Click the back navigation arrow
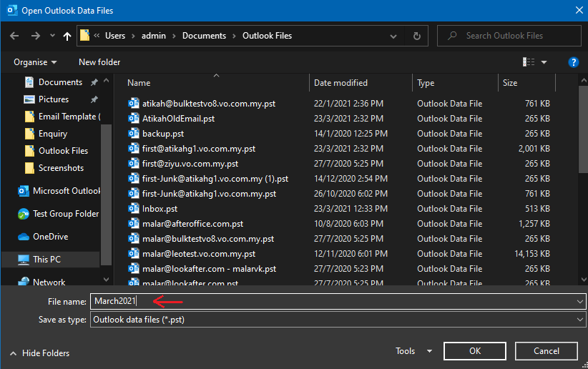This screenshot has height=369, width=588. click(15, 36)
